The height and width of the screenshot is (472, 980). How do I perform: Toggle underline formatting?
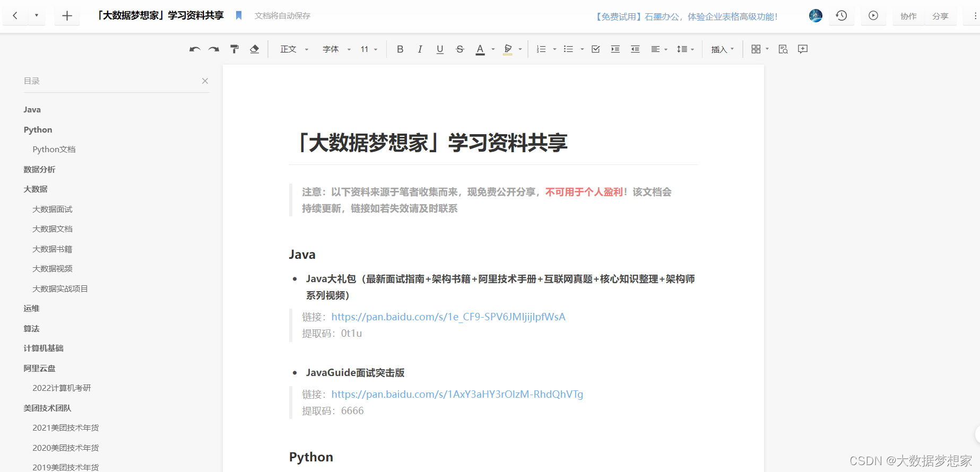[x=440, y=49]
